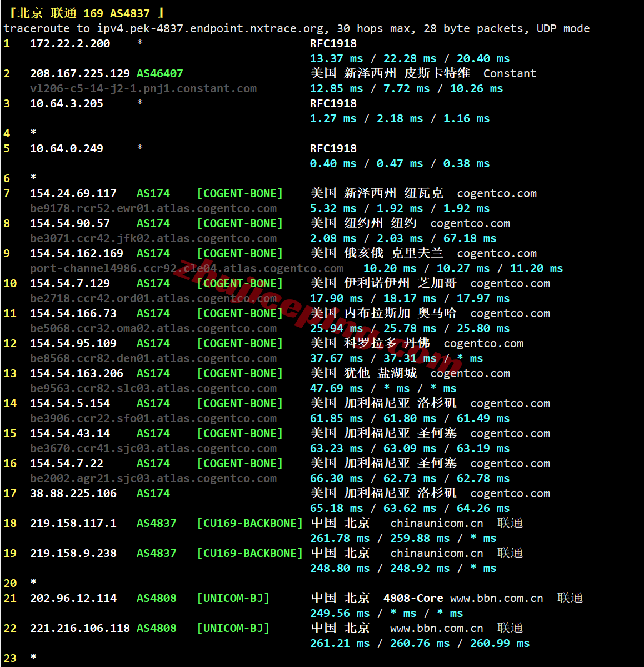Click IP 154.54.7.22 on hop 16

(x=67, y=463)
